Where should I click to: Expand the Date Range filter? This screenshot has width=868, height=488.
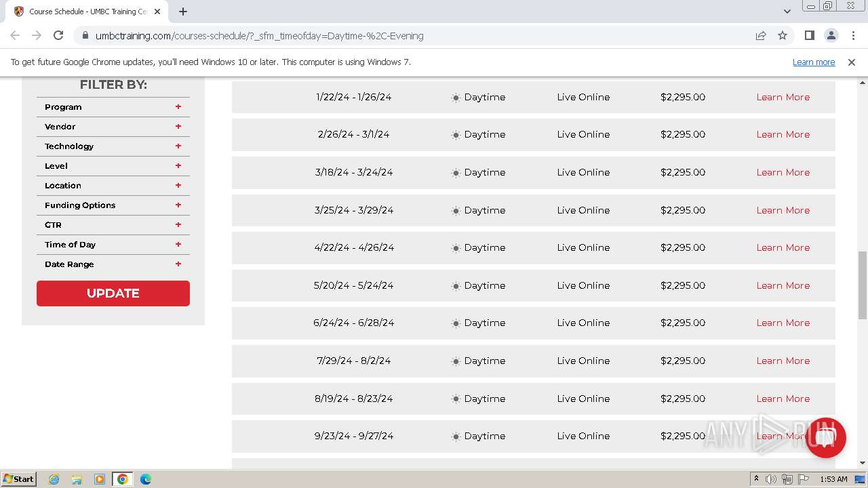113,264
